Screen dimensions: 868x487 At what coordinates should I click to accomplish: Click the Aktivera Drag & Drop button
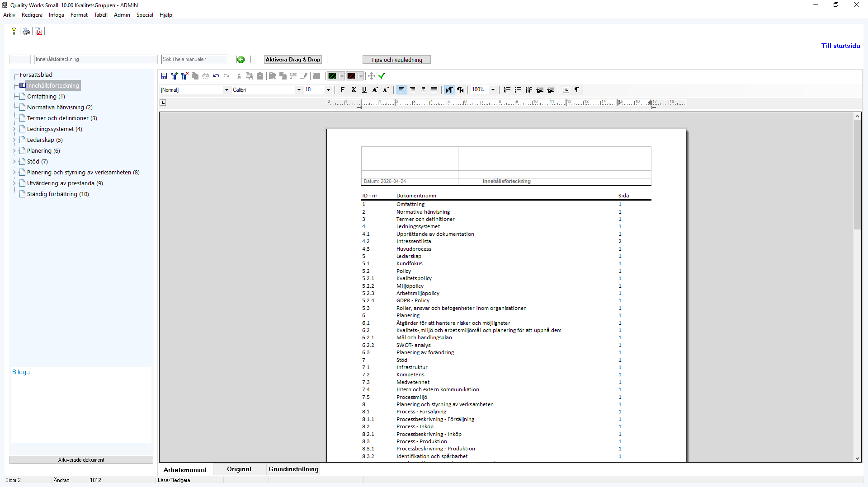click(293, 60)
